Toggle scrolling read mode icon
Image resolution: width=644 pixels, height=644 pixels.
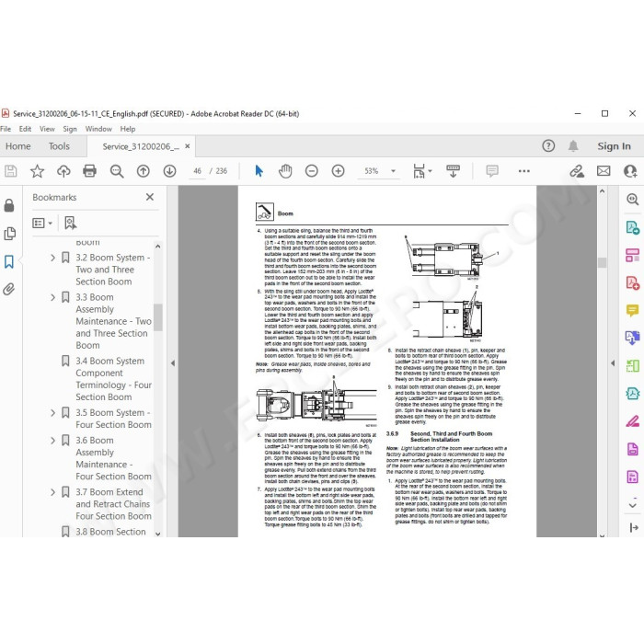[x=453, y=171]
